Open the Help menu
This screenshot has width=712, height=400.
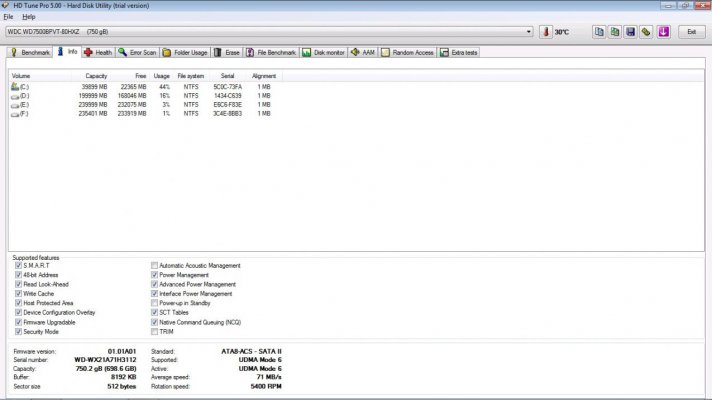pyautogui.click(x=29, y=17)
